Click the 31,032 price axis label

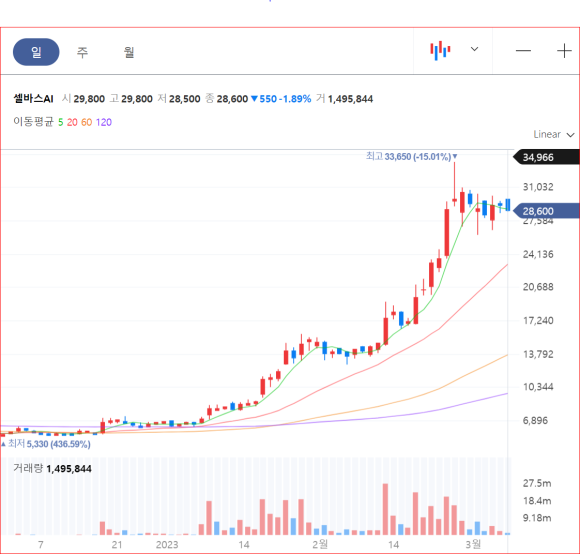point(538,187)
